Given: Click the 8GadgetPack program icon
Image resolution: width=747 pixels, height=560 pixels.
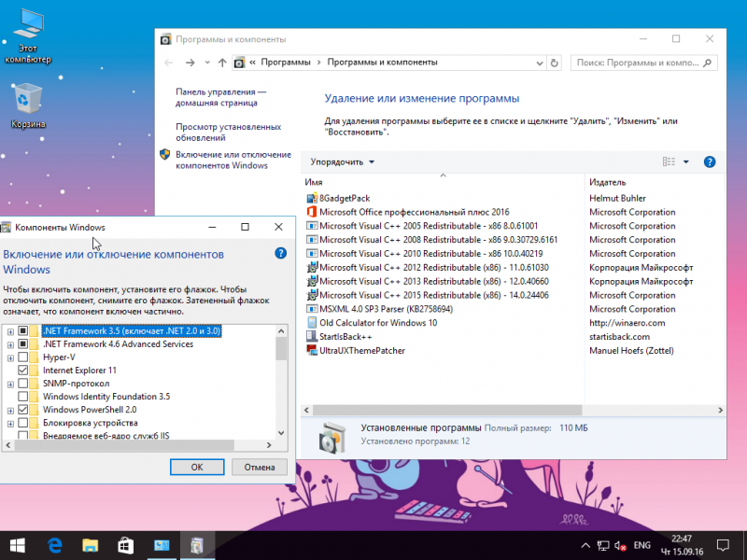Looking at the screenshot, I should [x=312, y=198].
